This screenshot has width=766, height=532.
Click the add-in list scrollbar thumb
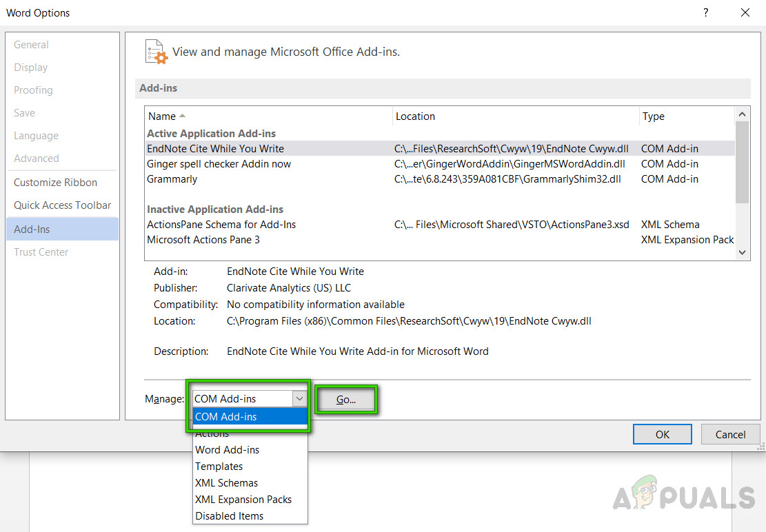point(742,162)
